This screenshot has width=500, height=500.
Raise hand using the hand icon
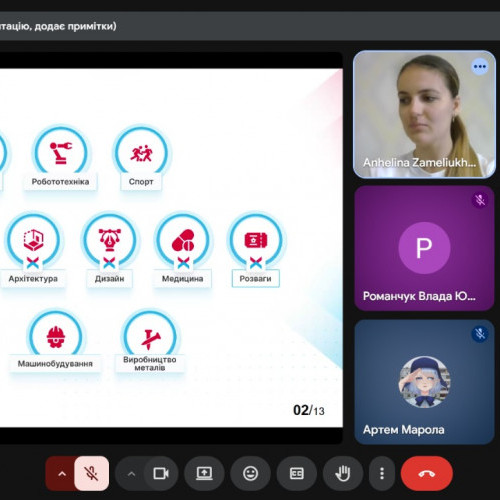click(x=343, y=473)
